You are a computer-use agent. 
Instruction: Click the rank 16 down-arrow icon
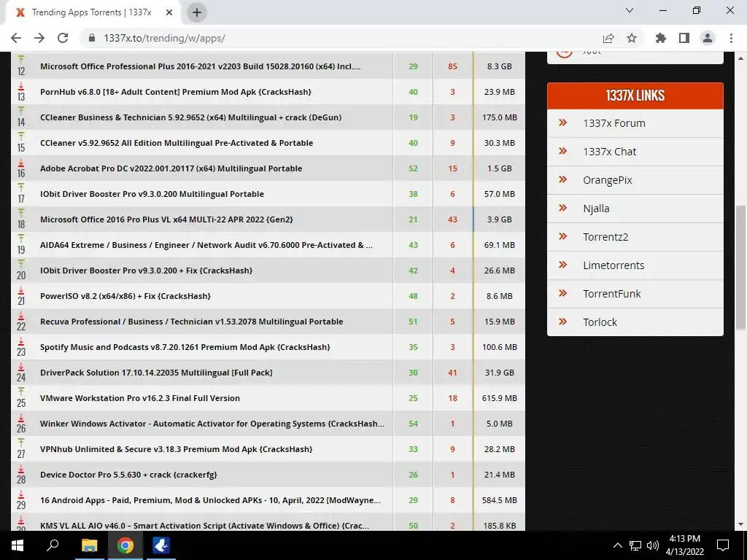[21, 162]
